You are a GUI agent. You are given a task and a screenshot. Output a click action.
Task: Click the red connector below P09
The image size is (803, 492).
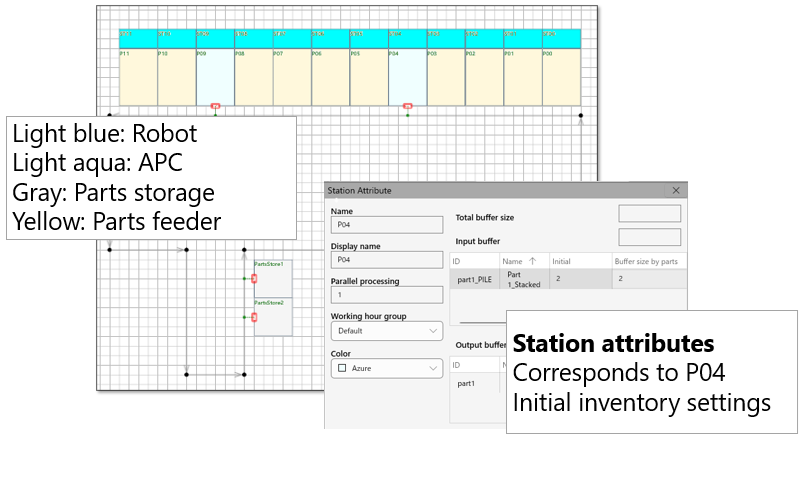[x=215, y=106]
